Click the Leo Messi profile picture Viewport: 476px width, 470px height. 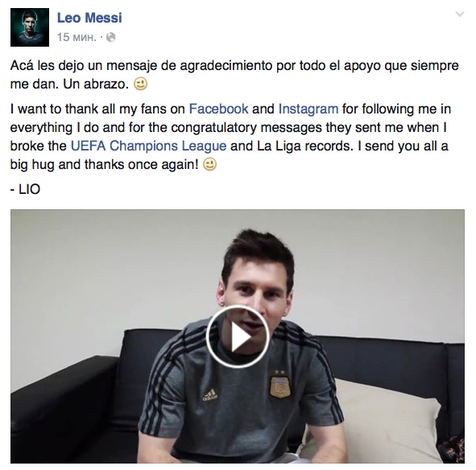(30, 27)
